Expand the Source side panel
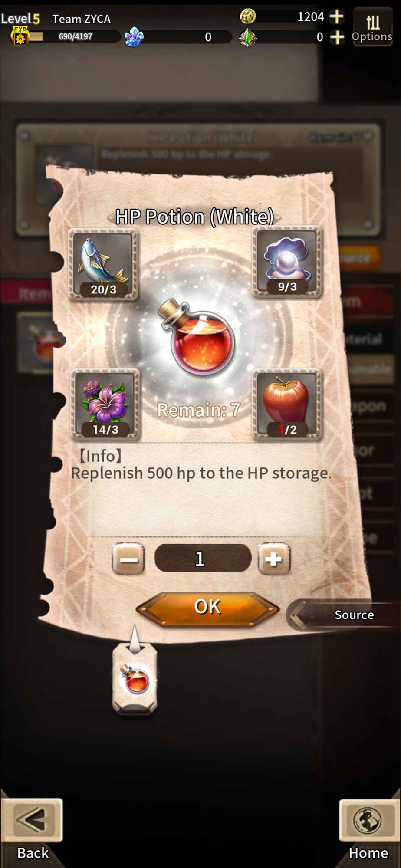Image resolution: width=401 pixels, height=868 pixels. coord(343,615)
